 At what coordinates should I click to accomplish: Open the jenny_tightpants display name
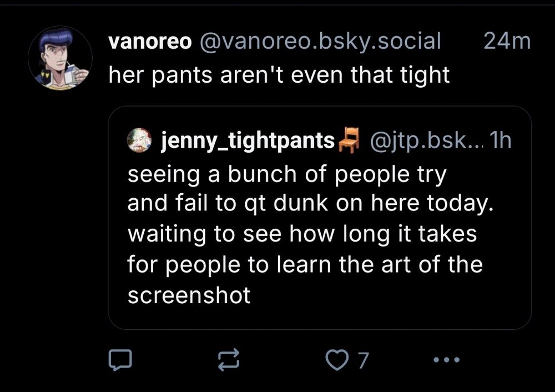click(248, 141)
